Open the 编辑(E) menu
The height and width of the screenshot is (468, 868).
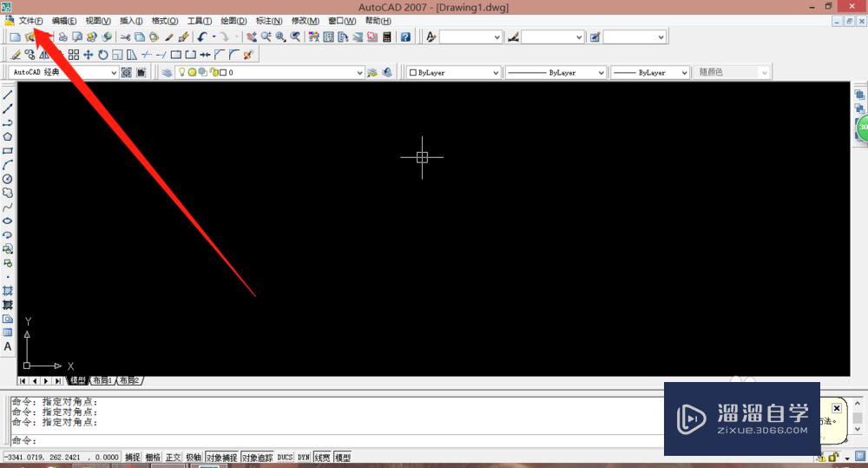pos(64,21)
